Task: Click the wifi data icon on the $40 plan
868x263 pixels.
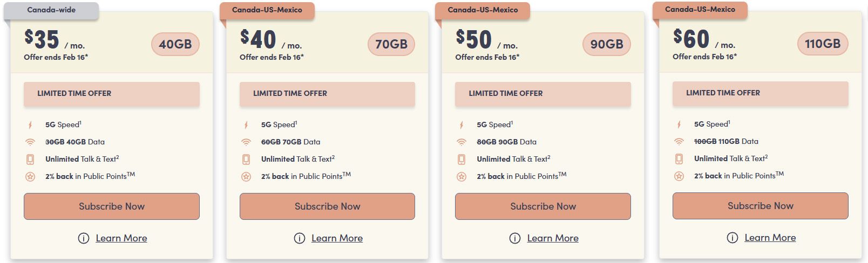Action: click(x=246, y=142)
